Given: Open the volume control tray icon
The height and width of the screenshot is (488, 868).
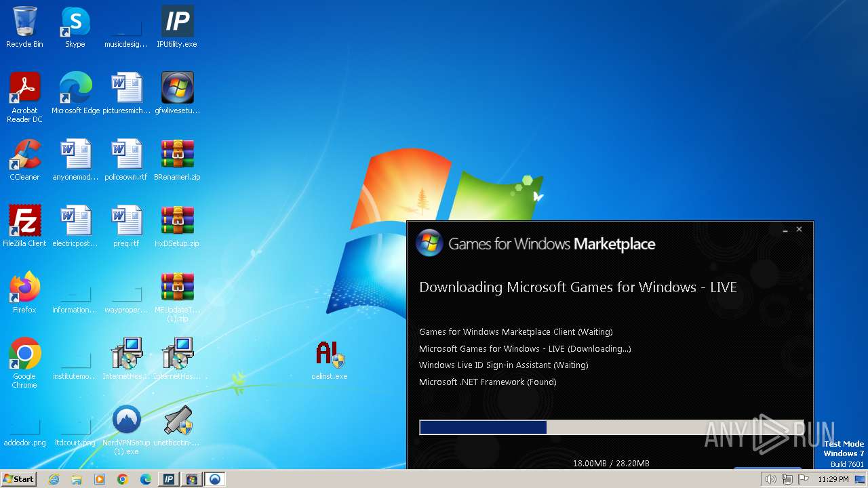Looking at the screenshot, I should [x=770, y=479].
